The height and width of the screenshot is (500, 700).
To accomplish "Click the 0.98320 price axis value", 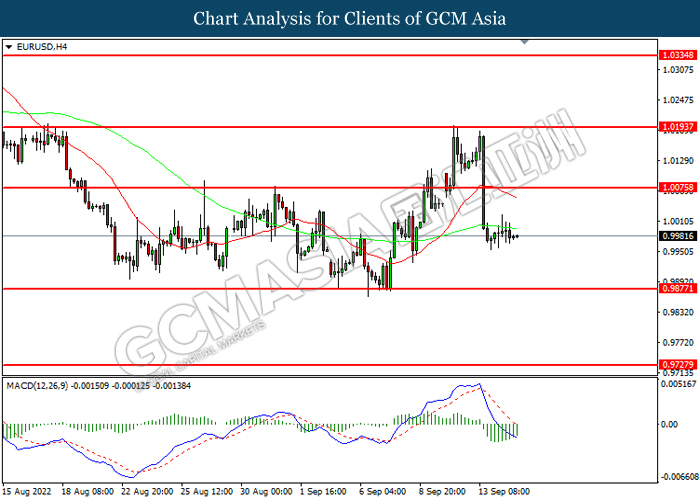I will [x=679, y=312].
